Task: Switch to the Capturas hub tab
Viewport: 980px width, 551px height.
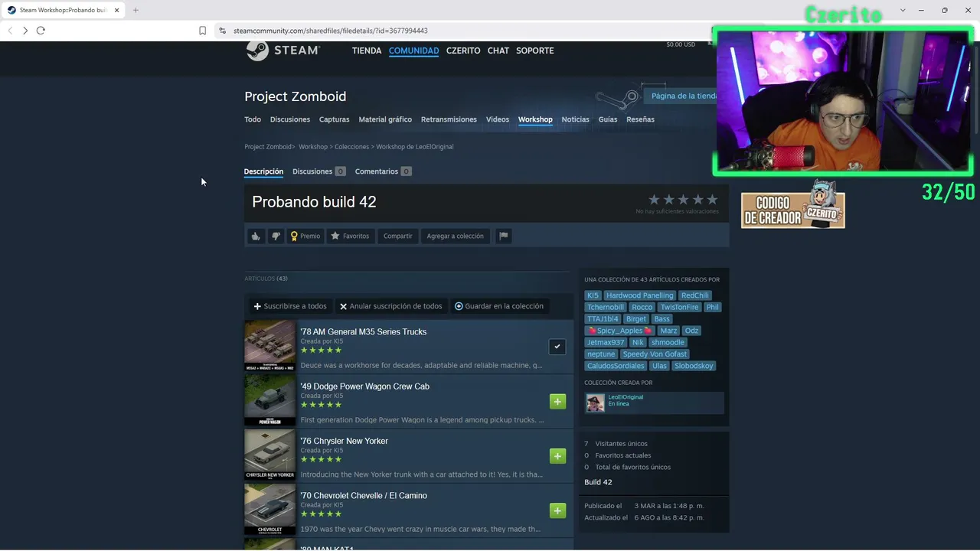Action: pyautogui.click(x=334, y=119)
